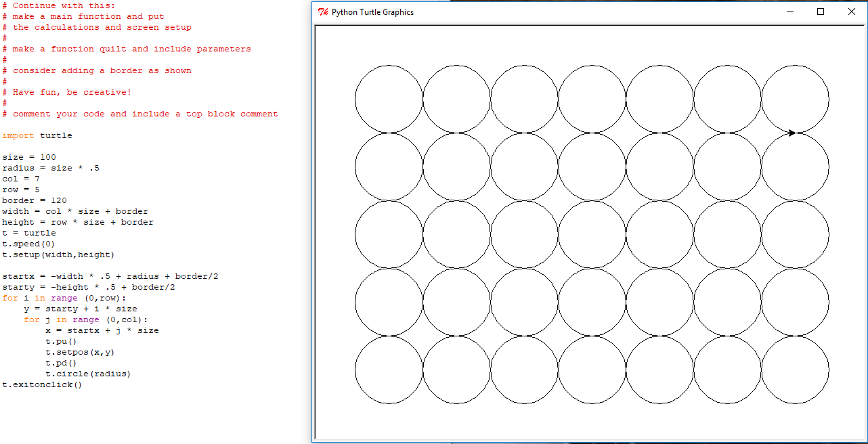Click the "t.setup(width,height)" line
The width and height of the screenshot is (868, 444).
58,254
